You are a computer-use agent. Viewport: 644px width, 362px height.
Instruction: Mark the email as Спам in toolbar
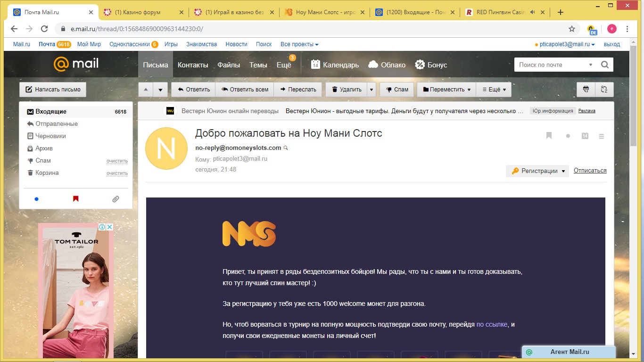(397, 90)
